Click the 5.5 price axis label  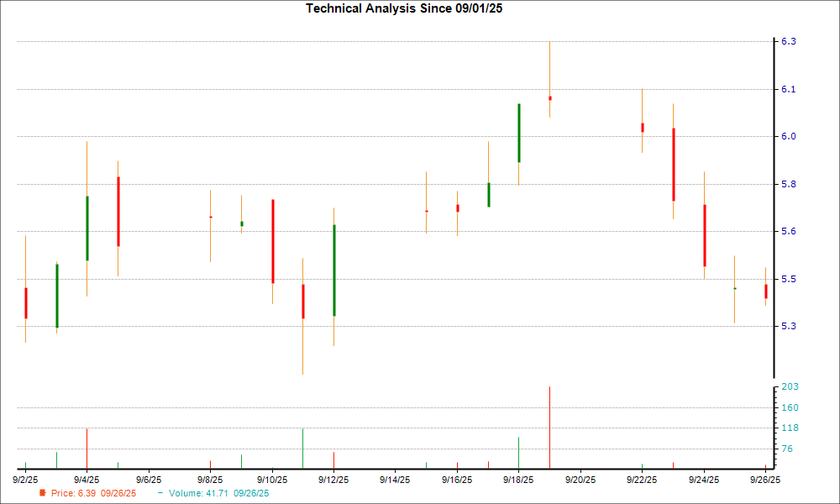[789, 279]
